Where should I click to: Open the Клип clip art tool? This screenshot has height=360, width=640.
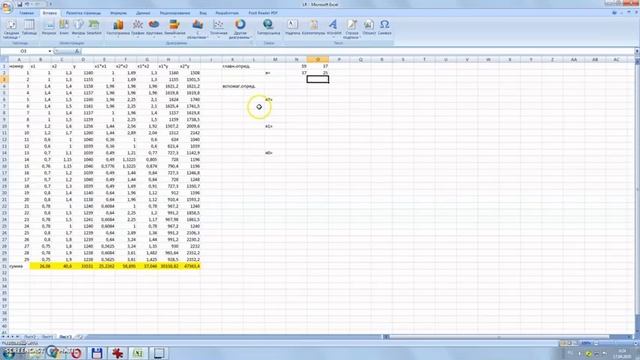[64, 27]
